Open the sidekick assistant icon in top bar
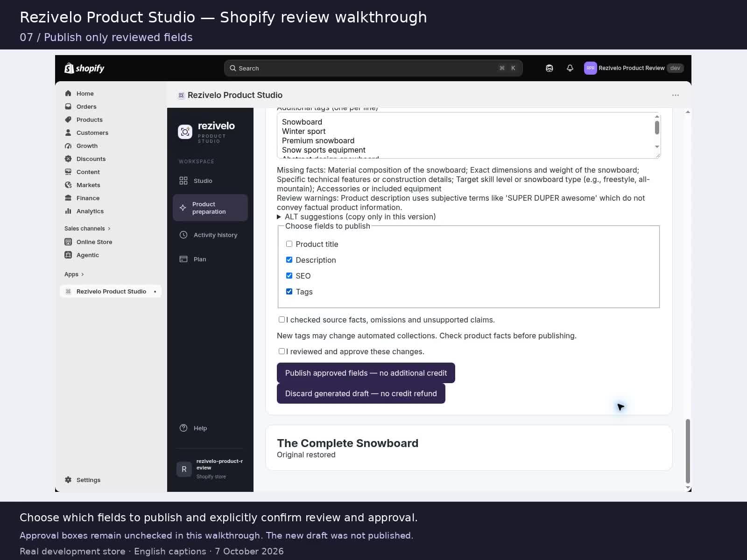The width and height of the screenshot is (747, 560). [550, 68]
